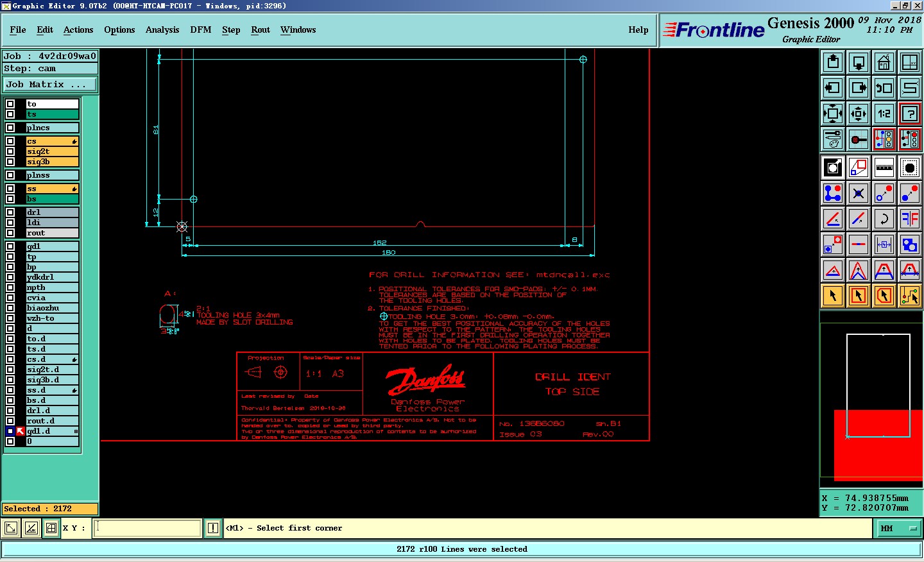Toggle the checkbox for layer gd1.d
The image size is (924, 562).
[10, 431]
